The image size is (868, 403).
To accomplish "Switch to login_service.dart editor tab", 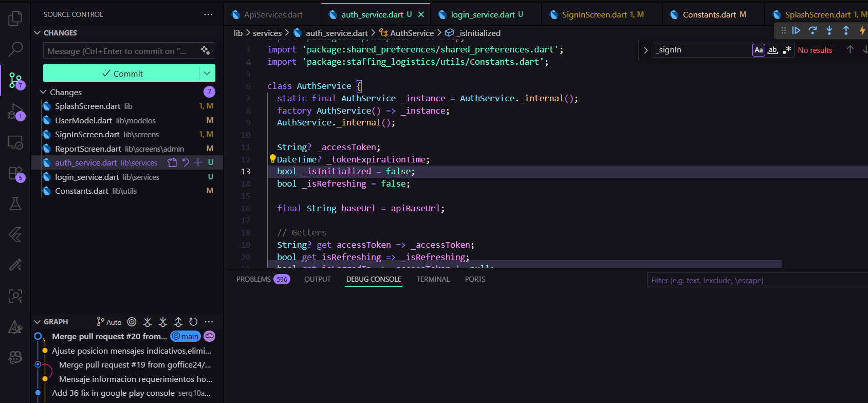I will click(x=483, y=14).
